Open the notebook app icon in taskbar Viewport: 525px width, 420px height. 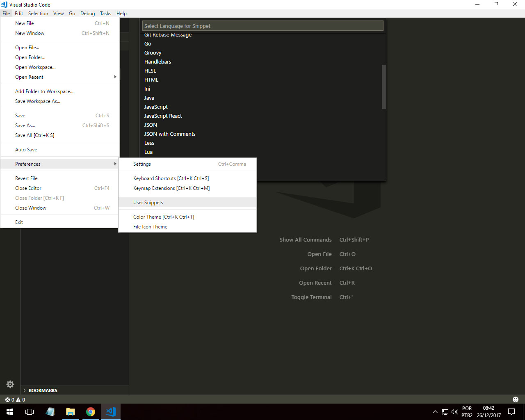50,412
